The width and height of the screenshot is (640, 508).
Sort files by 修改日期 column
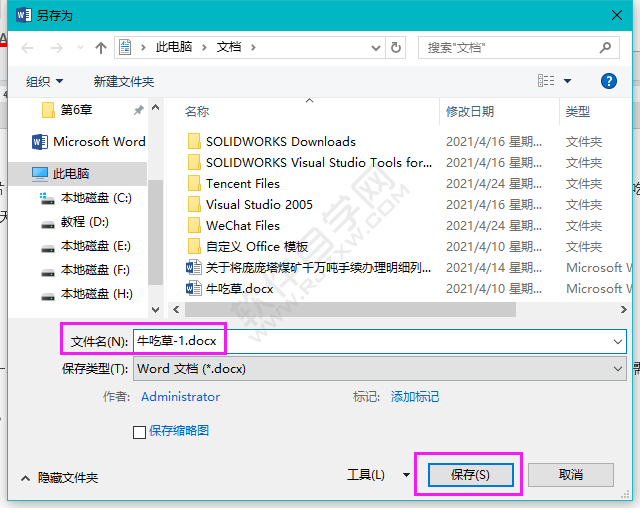click(470, 111)
